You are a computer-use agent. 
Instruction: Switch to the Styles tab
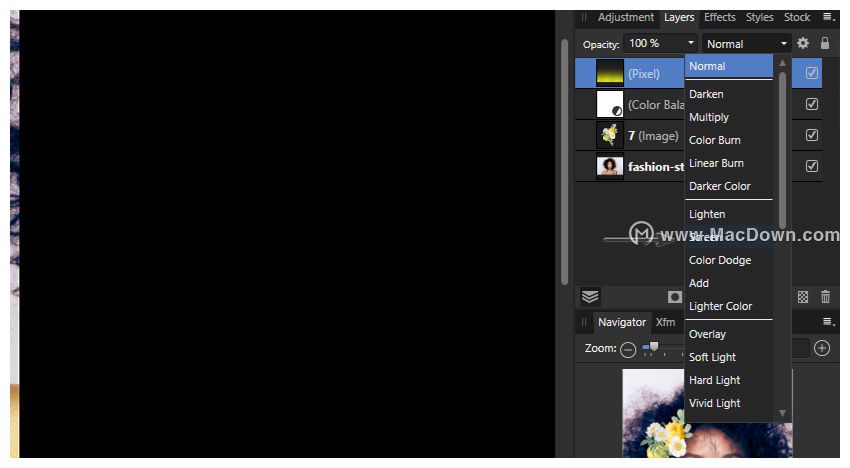[x=759, y=17]
